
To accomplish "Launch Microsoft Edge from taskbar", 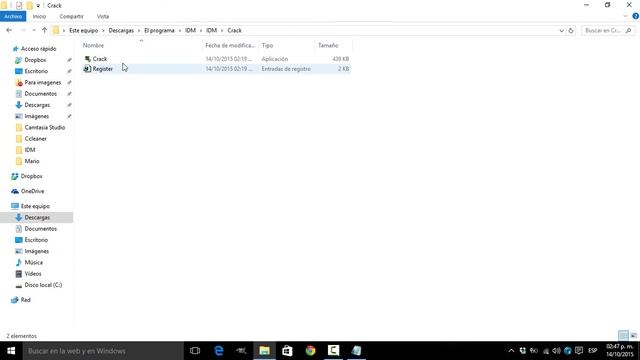I will [x=219, y=351].
